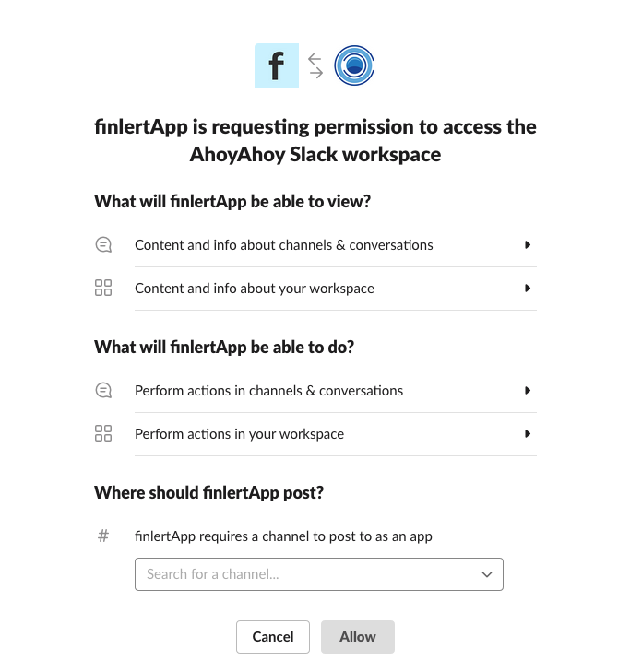
Task: Expand 'Perform actions in channels & conversations' arrow
Action: [x=528, y=391]
